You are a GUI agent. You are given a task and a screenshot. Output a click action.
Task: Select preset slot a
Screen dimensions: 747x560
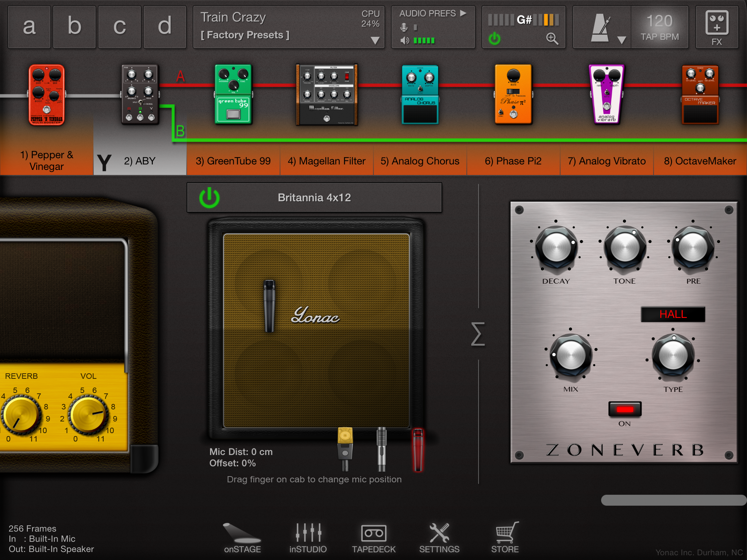[29, 27]
